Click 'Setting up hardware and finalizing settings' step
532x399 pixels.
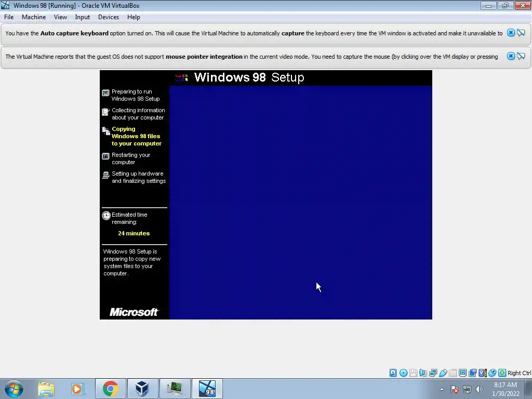139,177
